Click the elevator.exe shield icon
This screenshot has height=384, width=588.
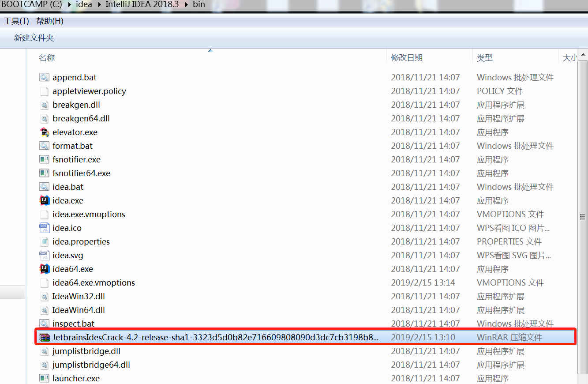pos(44,132)
